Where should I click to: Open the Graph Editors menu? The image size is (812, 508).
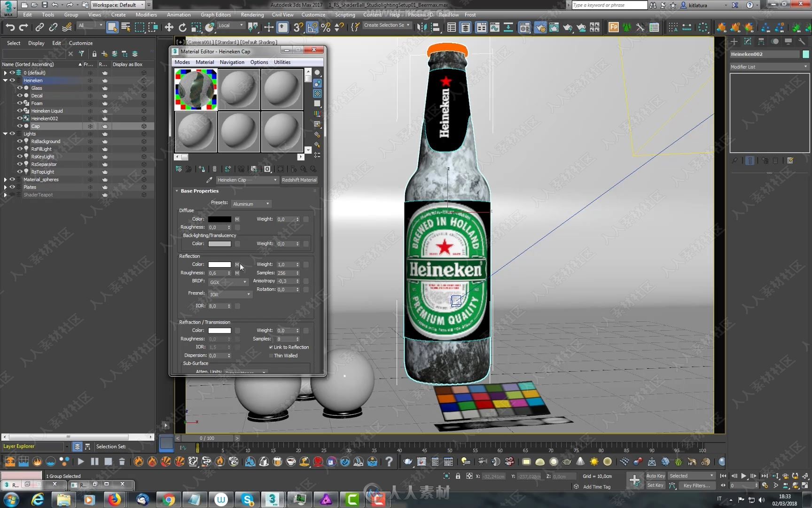point(216,15)
